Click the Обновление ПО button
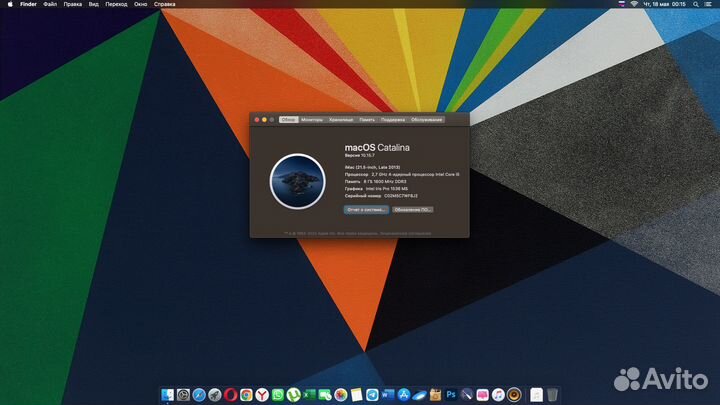 tap(413, 209)
